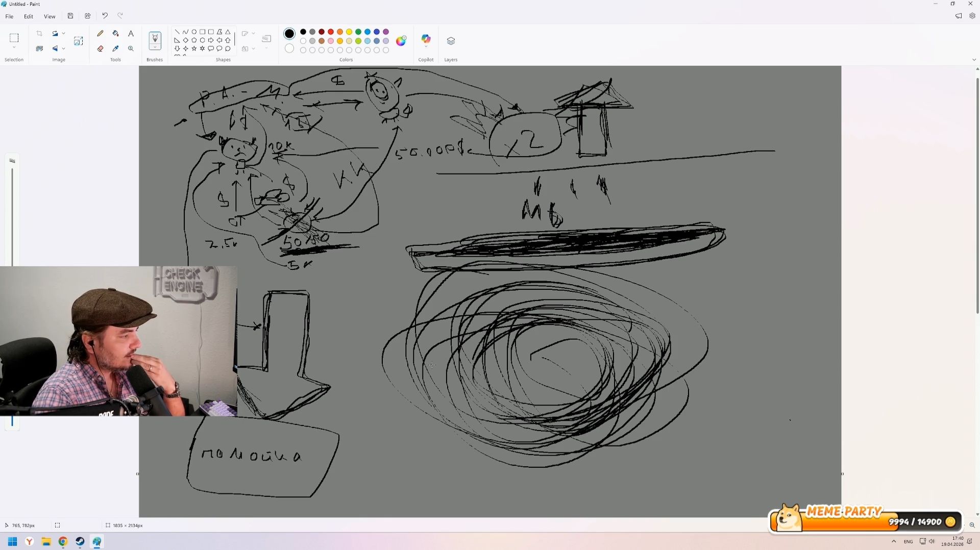Expand the Rotate dropdown arrow

63,34
